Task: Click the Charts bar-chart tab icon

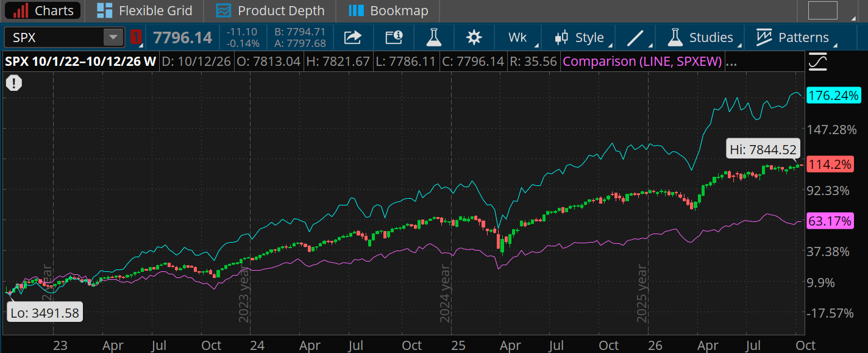Action: tap(21, 10)
